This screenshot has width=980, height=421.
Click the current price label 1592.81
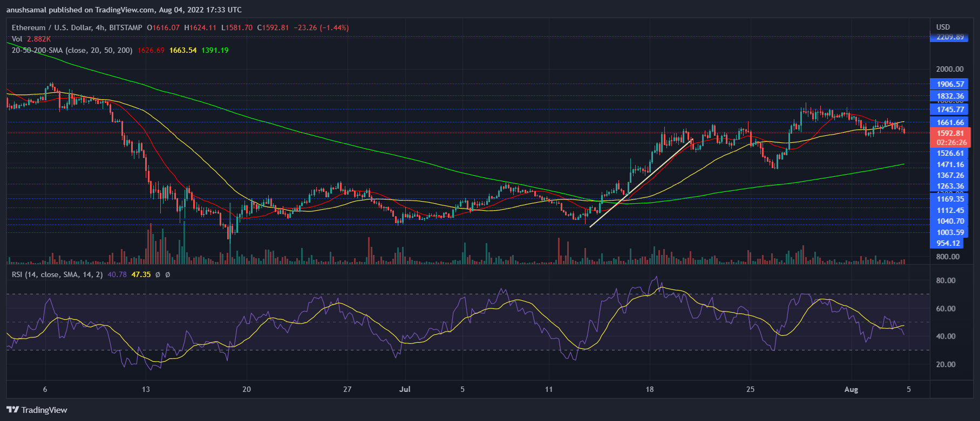click(950, 133)
